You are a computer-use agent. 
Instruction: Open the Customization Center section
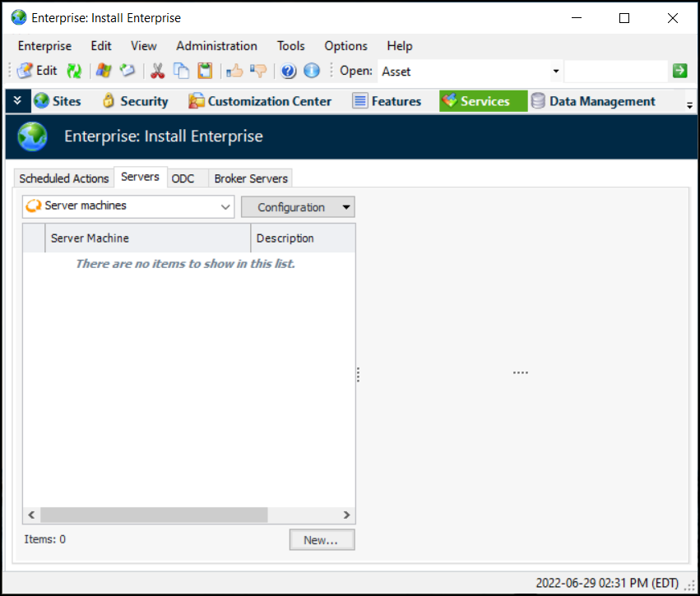click(x=260, y=101)
